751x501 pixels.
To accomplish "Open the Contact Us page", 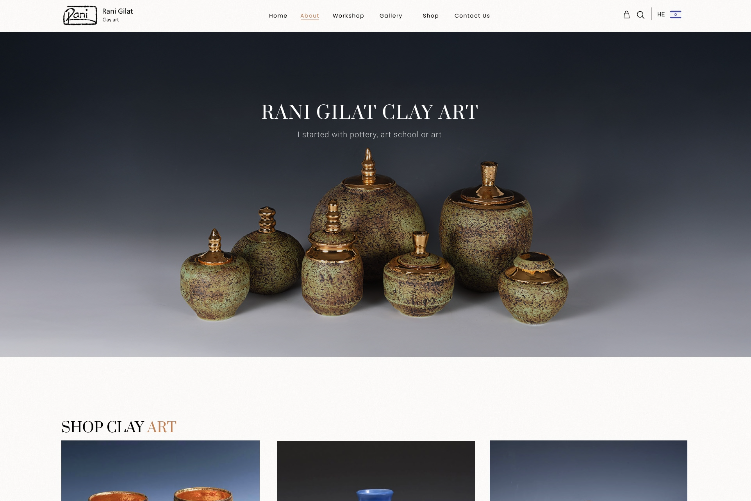I will [x=472, y=16].
